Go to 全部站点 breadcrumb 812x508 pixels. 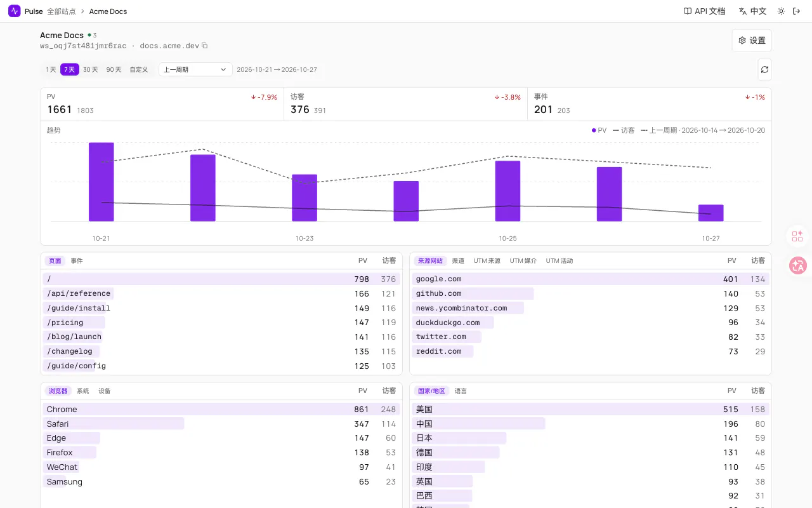[x=62, y=11]
